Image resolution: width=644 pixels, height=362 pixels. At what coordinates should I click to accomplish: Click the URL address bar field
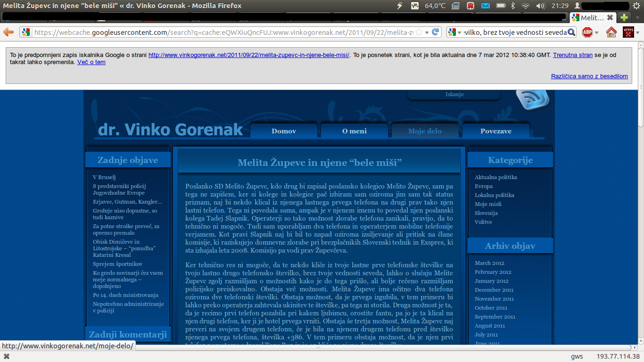tap(222, 32)
